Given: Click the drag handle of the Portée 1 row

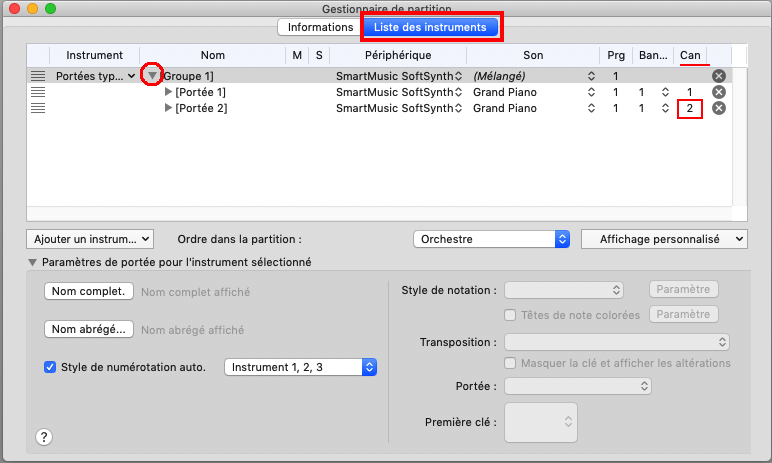Looking at the screenshot, I should tap(38, 92).
